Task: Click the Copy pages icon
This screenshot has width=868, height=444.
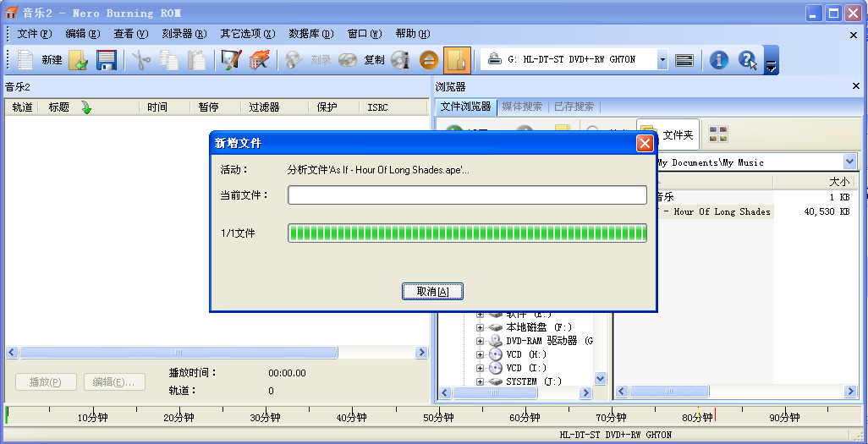Action: [x=169, y=60]
